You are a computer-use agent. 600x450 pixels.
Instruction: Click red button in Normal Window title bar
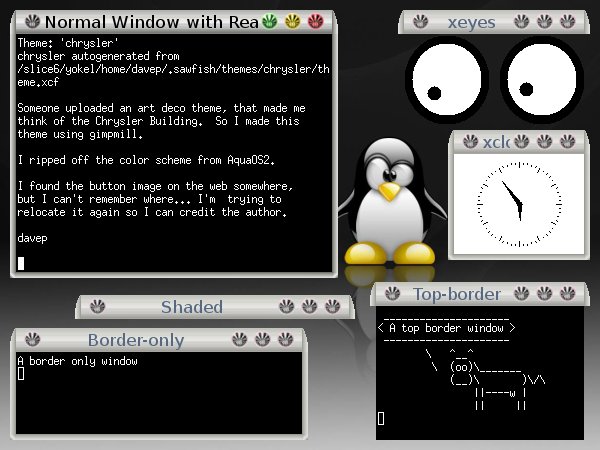(316, 21)
